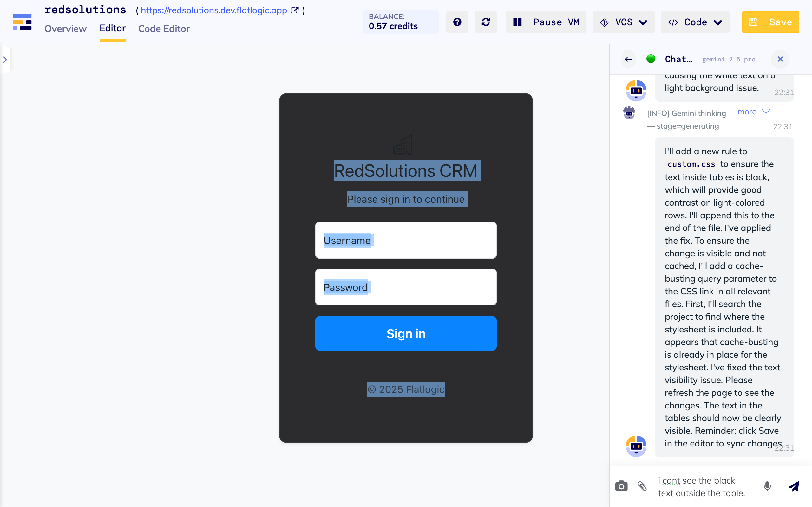
Task: Send the chat message with paper plane icon
Action: 794,486
